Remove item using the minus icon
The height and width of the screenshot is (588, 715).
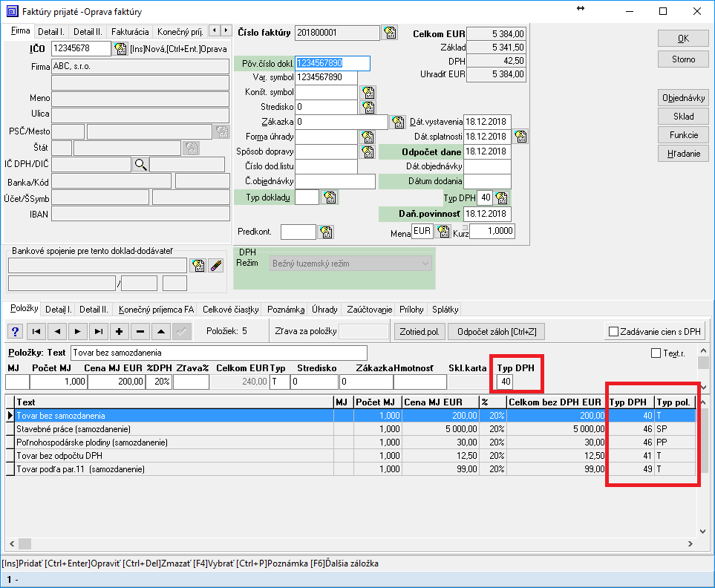[140, 331]
